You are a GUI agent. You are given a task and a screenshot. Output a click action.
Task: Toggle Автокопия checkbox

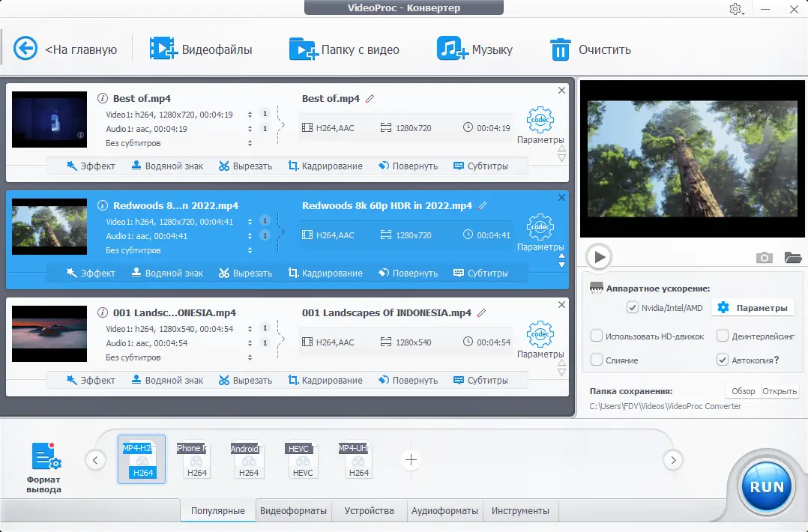pyautogui.click(x=723, y=360)
